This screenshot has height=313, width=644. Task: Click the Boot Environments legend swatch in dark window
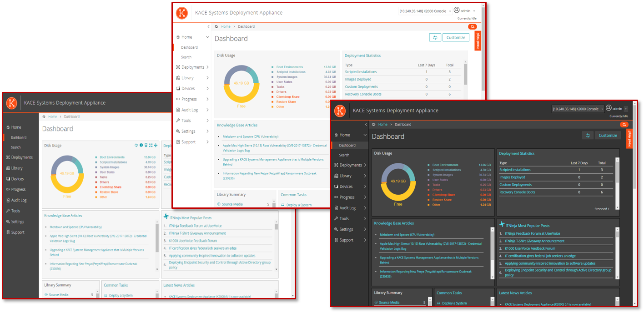click(429, 165)
